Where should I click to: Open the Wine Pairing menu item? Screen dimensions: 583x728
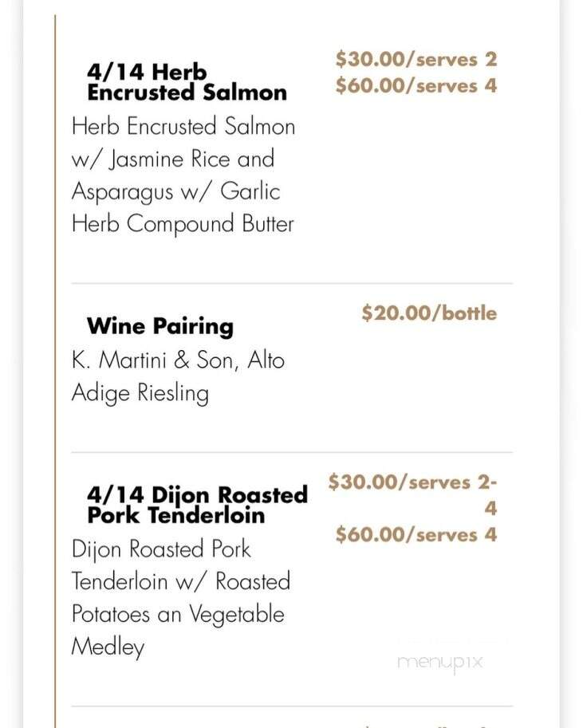pyautogui.click(x=160, y=326)
